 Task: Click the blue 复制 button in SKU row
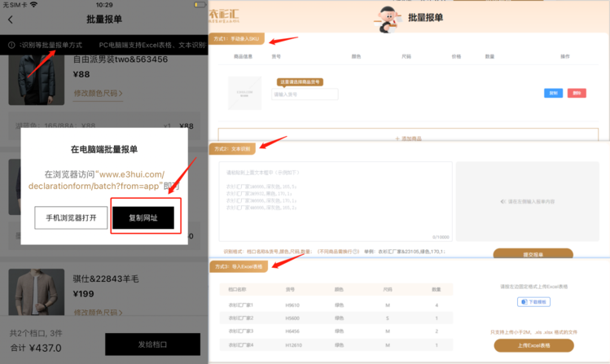pyautogui.click(x=553, y=94)
